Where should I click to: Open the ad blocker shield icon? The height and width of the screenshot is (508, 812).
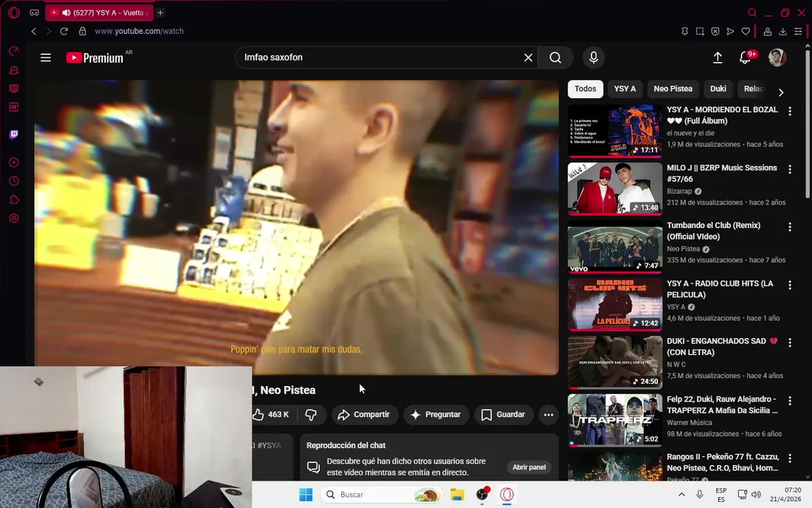pyautogui.click(x=715, y=31)
